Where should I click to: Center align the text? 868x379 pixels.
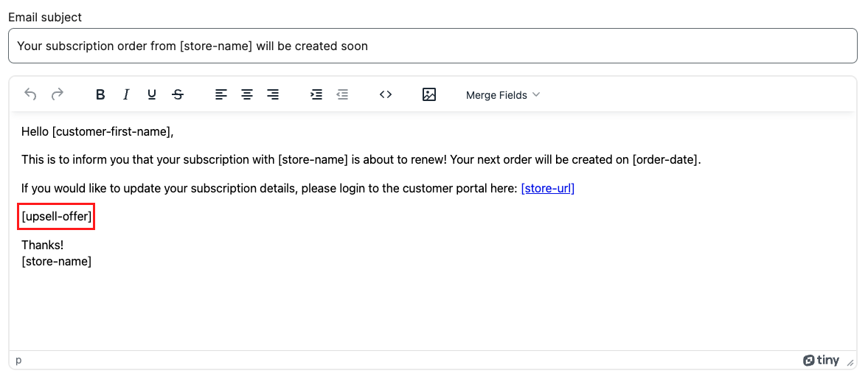[247, 94]
